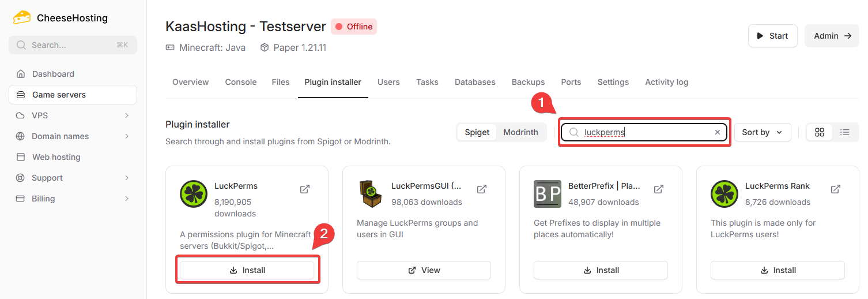Open BetterPrefix external link icon
Image resolution: width=868 pixels, height=299 pixels.
click(659, 189)
